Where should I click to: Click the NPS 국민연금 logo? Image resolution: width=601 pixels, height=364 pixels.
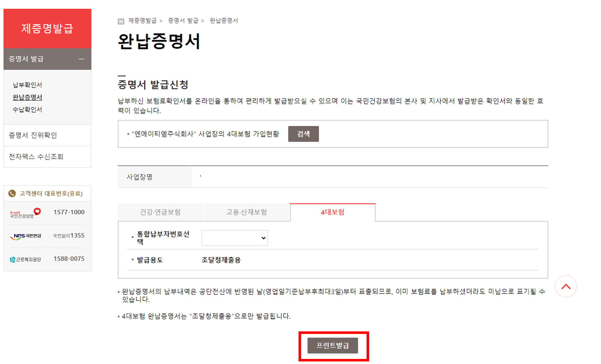(x=26, y=236)
